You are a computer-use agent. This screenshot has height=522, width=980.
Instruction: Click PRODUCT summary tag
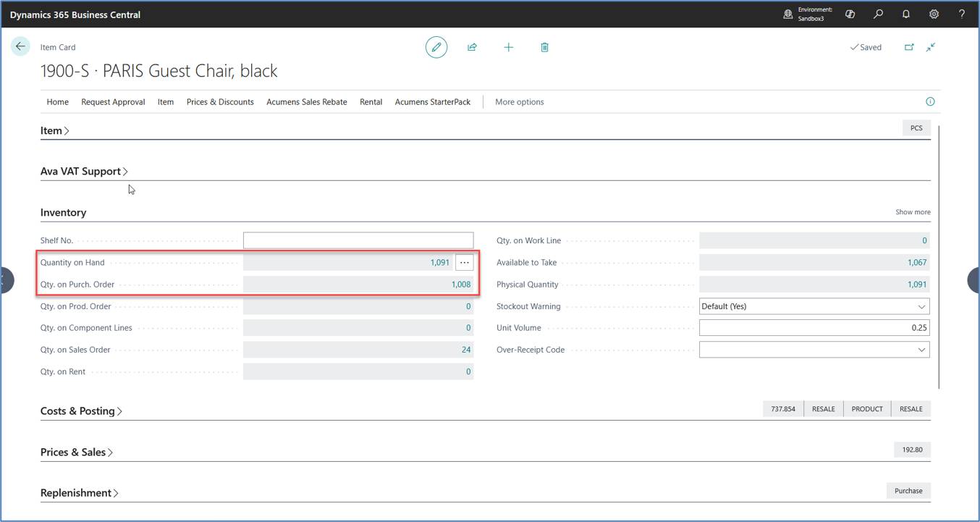(867, 409)
